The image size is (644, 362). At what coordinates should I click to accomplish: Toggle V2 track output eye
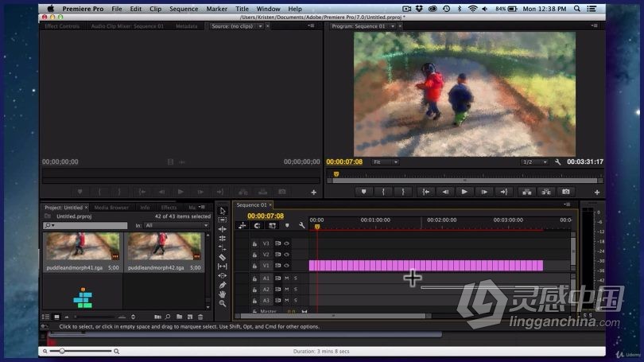point(287,255)
